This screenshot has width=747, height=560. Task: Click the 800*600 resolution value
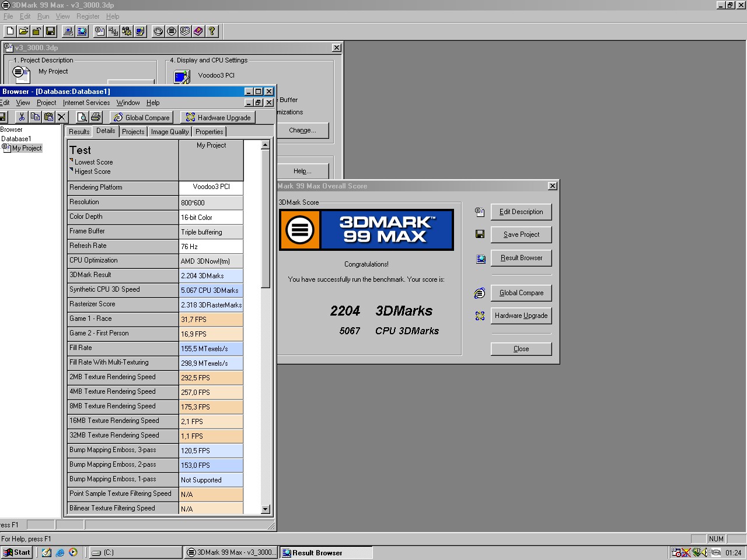pos(211,202)
